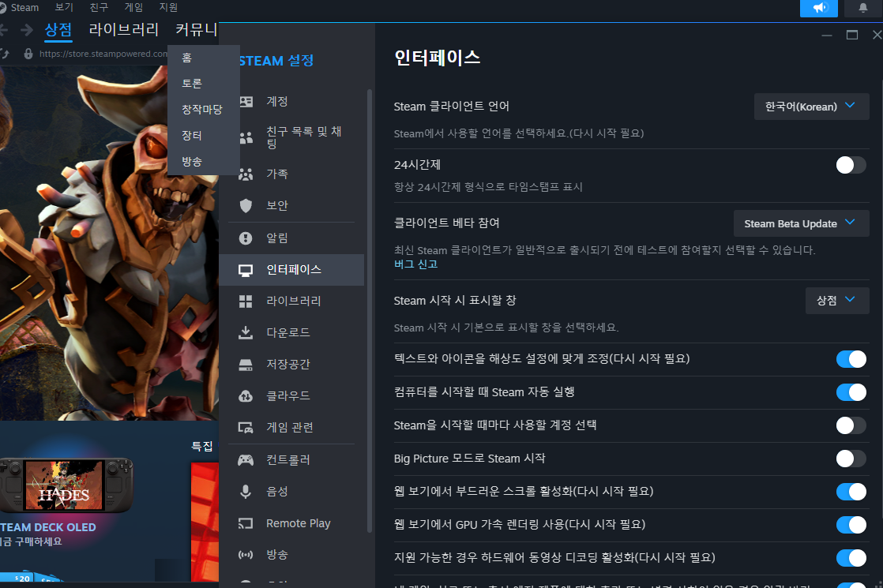Click the 보안 shield icon

(x=246, y=206)
